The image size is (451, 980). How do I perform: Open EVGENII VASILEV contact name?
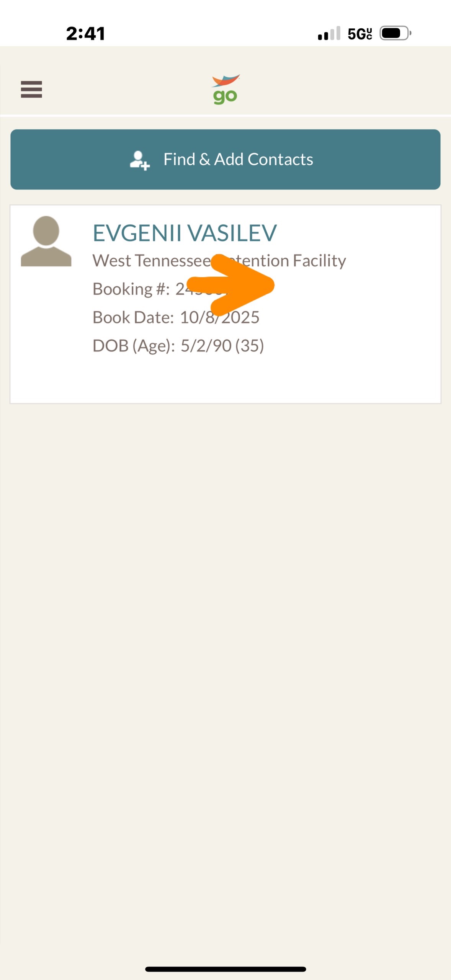pyautogui.click(x=185, y=233)
